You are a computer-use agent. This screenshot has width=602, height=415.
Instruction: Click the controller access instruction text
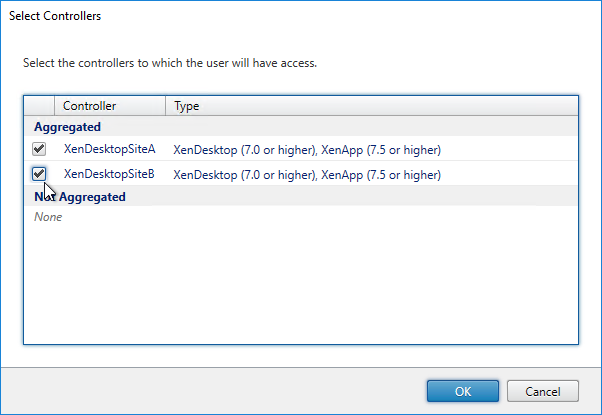170,63
